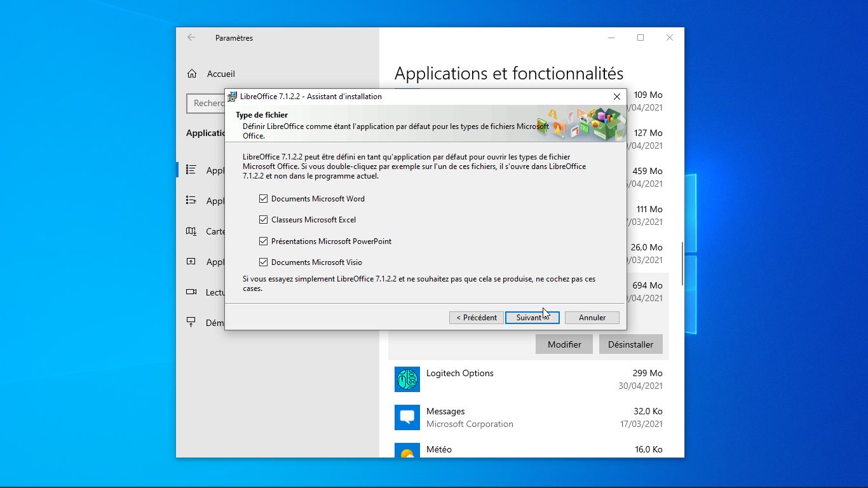Click the 30/04/2021 date under Logitech Options
868x488 pixels.
[x=641, y=386]
